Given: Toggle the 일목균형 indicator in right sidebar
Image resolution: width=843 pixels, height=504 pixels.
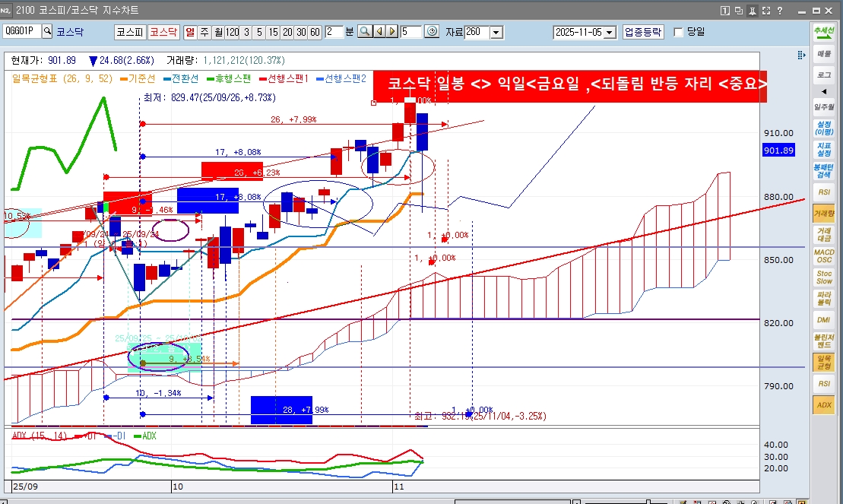Looking at the screenshot, I should pos(824,363).
